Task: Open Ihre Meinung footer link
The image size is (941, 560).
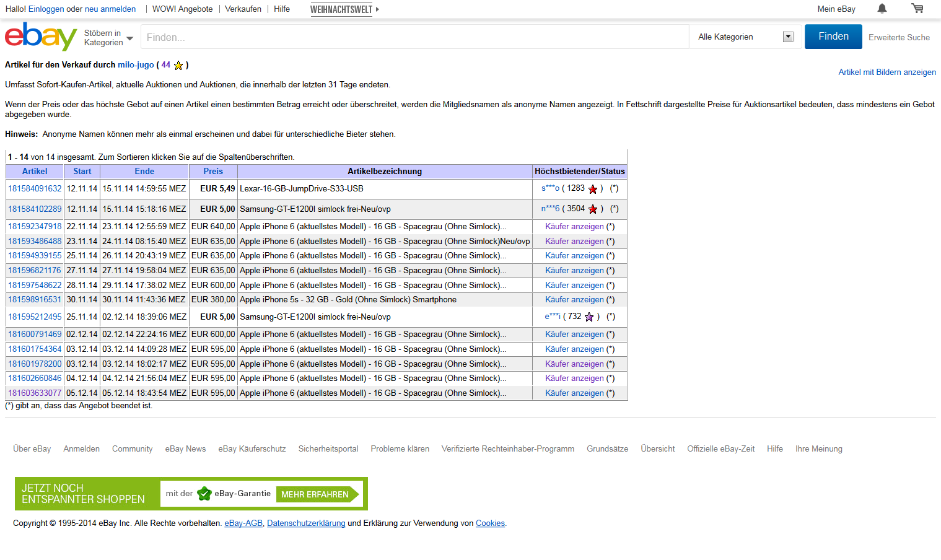Action: click(819, 448)
